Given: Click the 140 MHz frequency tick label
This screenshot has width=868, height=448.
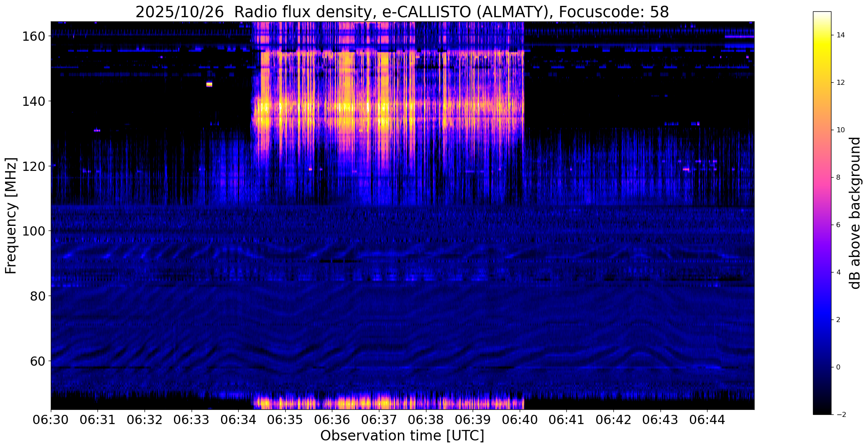Looking at the screenshot, I should point(33,101).
